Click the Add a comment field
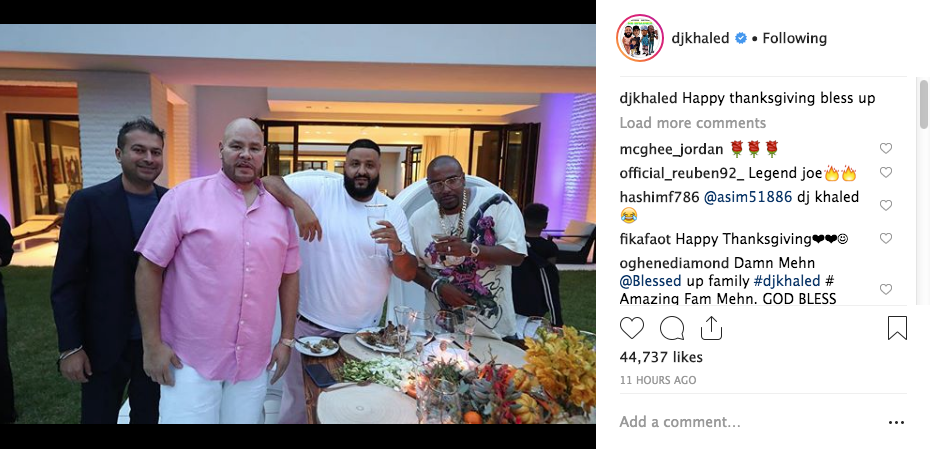The height and width of the screenshot is (449, 930). click(747, 422)
